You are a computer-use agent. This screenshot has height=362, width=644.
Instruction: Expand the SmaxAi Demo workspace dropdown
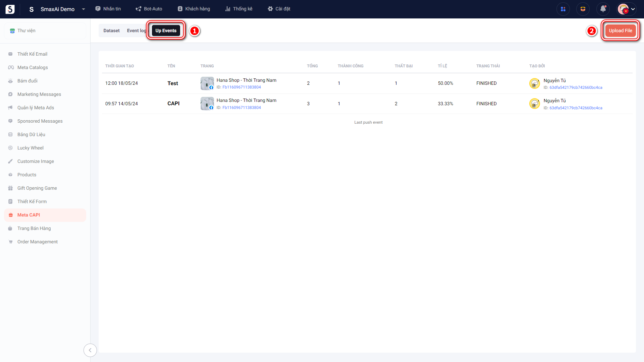[x=84, y=9]
